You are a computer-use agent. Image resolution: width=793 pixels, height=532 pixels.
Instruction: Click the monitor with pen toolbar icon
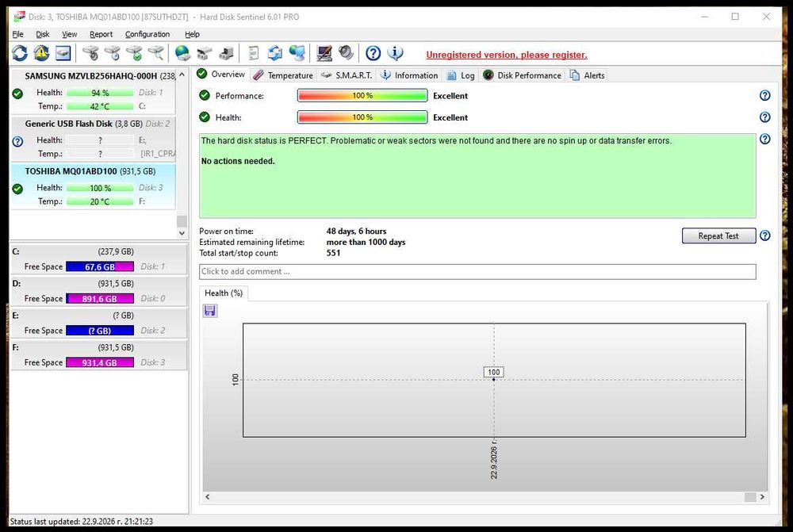click(x=324, y=53)
